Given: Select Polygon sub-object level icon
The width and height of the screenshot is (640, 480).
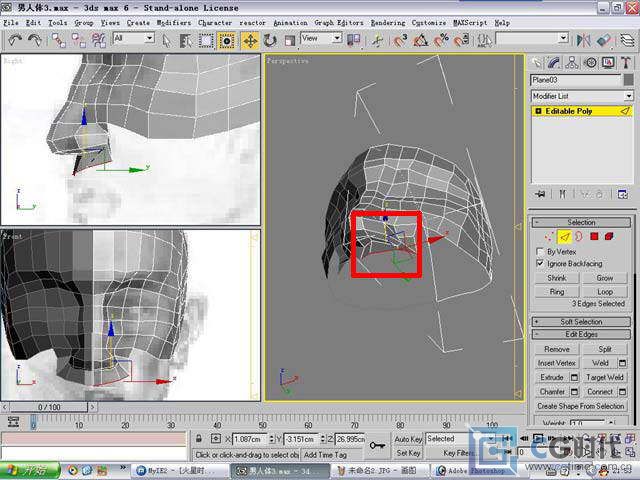Looking at the screenshot, I should pos(594,236).
